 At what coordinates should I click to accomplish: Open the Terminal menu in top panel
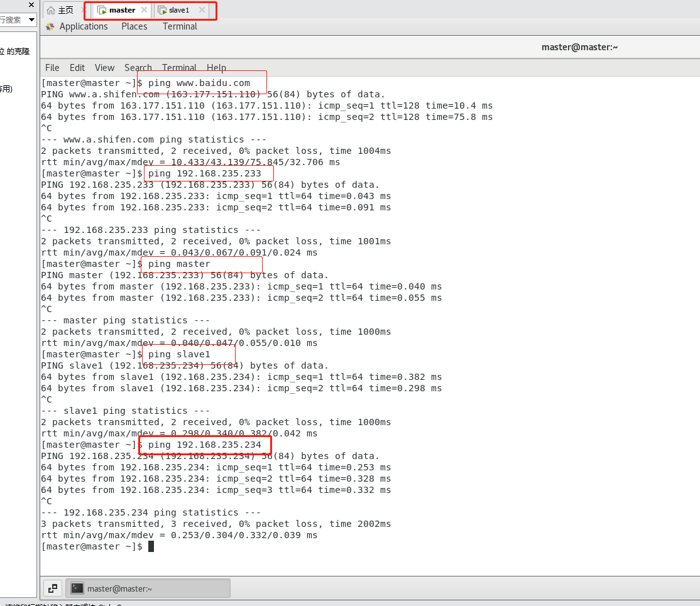coord(180,26)
